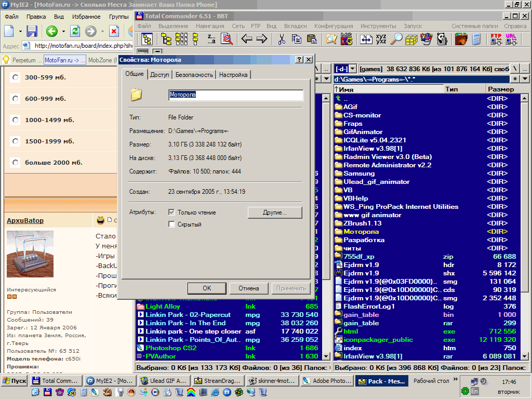Open the Инструменты menu in Total Commander

[378, 26]
